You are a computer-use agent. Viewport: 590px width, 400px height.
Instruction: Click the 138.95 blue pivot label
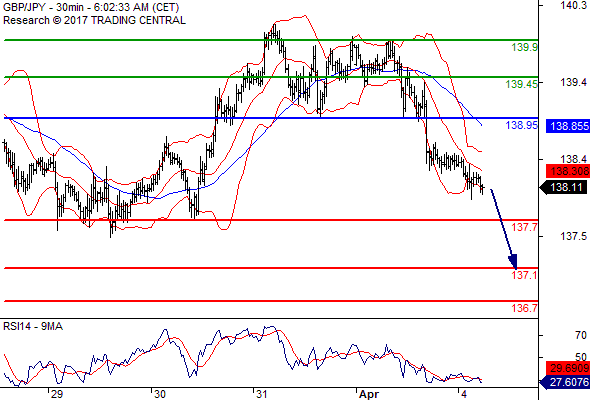point(522,125)
